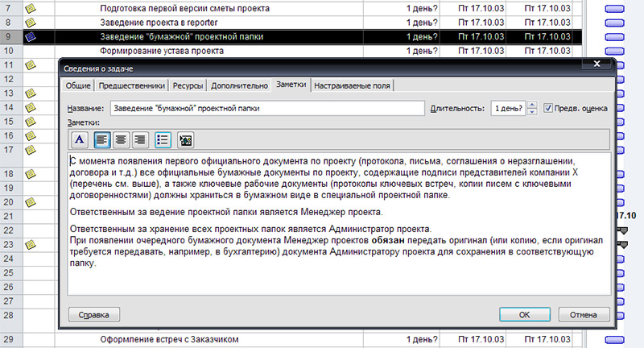Screen dimensions: 644x348
Task: Decrease duration with the down spinner arrow
Action: tap(531, 112)
